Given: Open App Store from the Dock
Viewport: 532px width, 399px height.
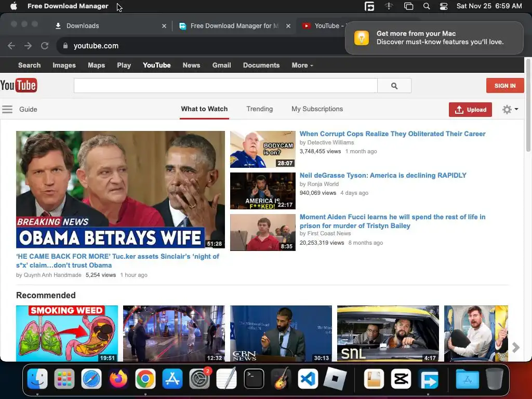Looking at the screenshot, I should pyautogui.click(x=172, y=379).
